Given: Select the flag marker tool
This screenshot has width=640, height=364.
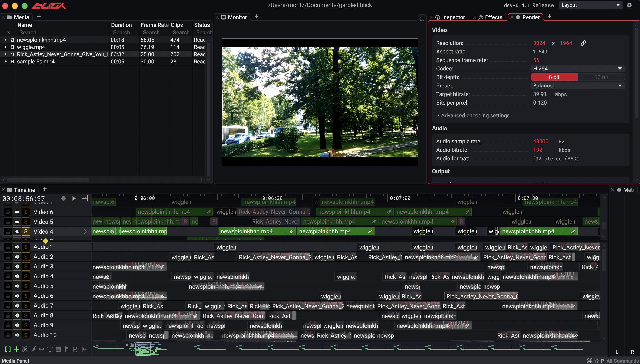Looking at the screenshot, I should click(67, 349).
